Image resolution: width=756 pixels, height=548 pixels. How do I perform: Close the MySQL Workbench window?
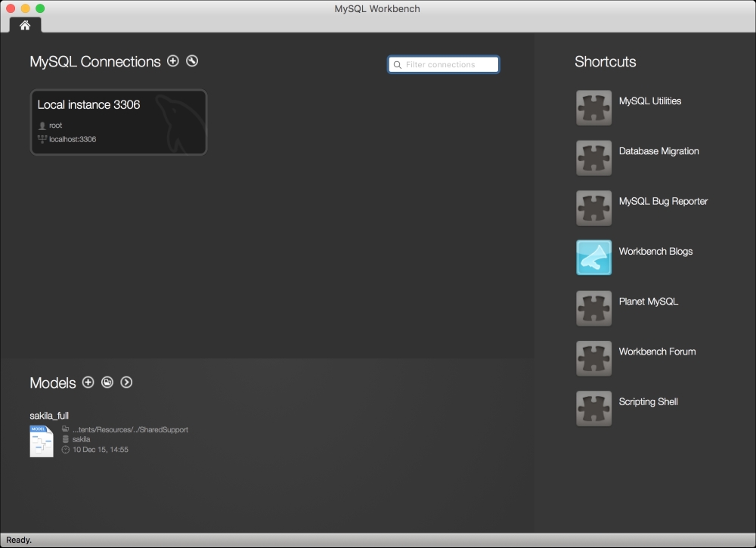click(11, 8)
